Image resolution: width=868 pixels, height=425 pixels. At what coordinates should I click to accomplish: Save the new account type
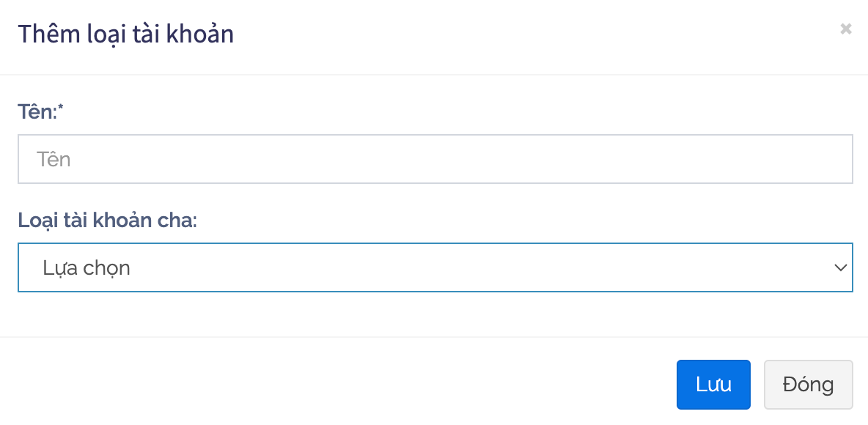pos(713,384)
